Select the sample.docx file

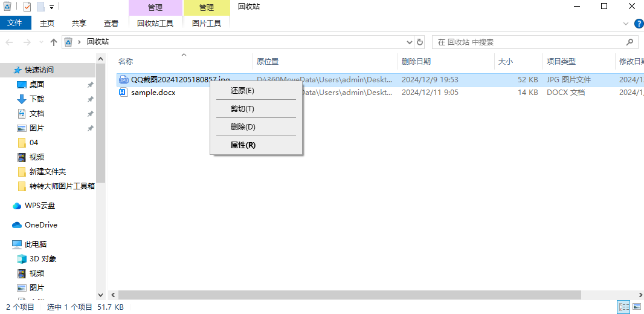click(x=153, y=93)
